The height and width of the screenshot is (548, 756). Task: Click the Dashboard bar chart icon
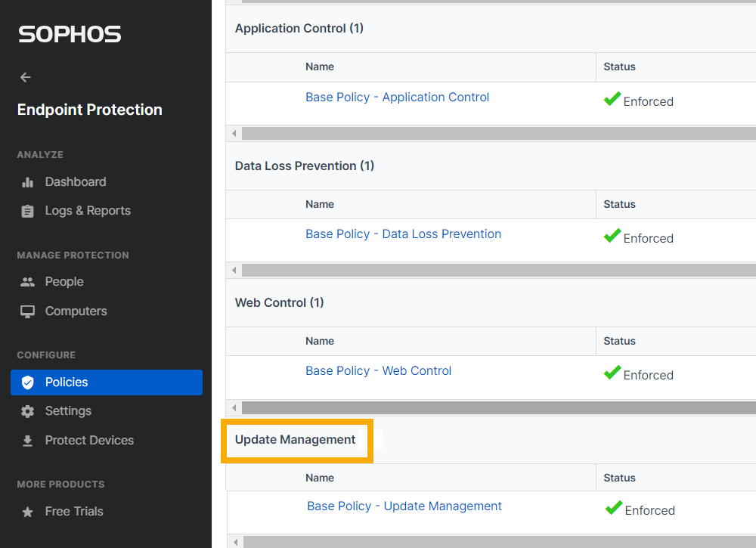28,182
